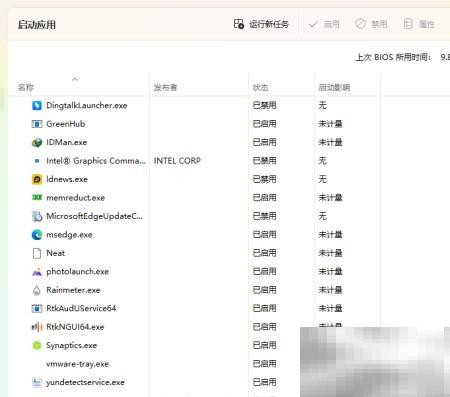450x397 pixels.
Task: Select the Rainmeter.exe entry name
Action: [x=73, y=290]
